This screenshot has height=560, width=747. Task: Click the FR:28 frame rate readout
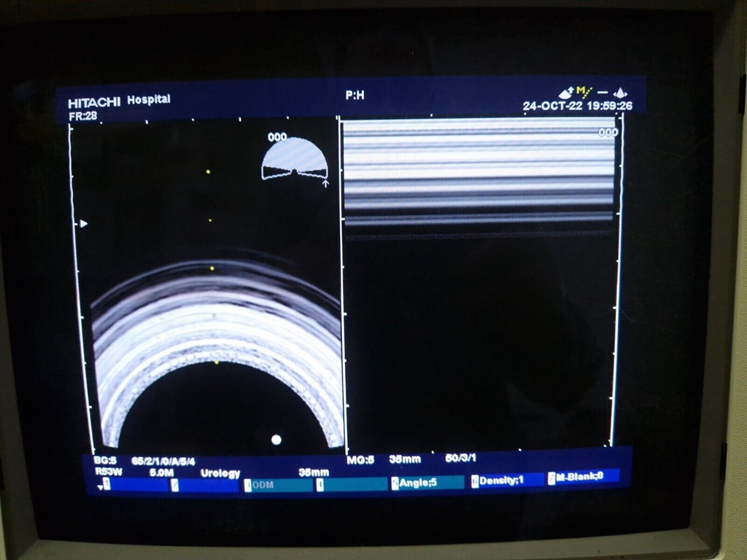(83, 116)
